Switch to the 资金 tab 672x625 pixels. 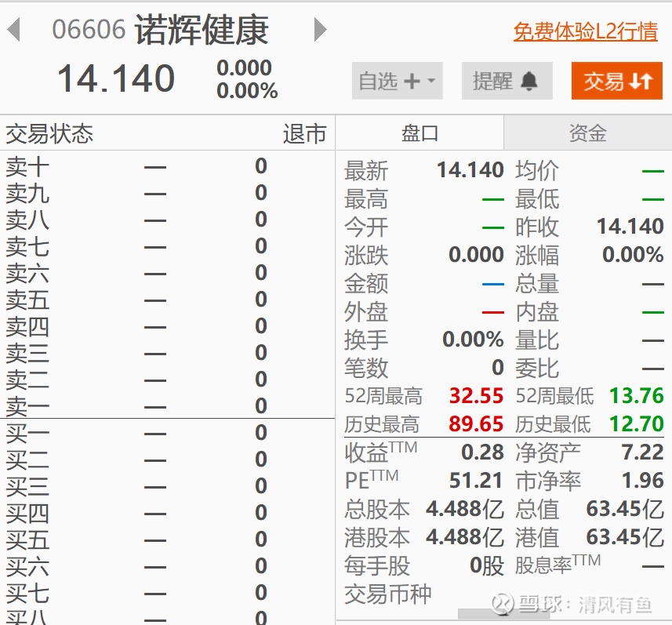click(x=587, y=133)
